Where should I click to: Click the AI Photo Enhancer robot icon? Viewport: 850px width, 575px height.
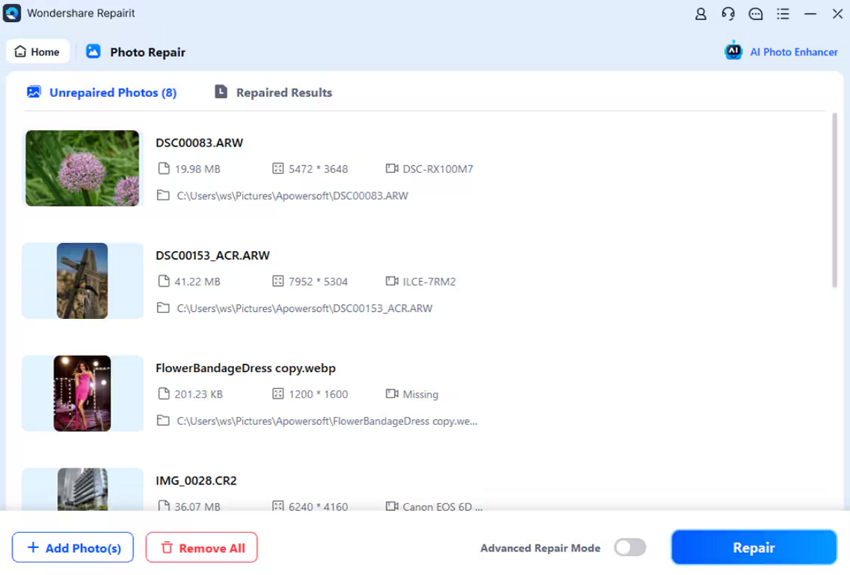[733, 52]
